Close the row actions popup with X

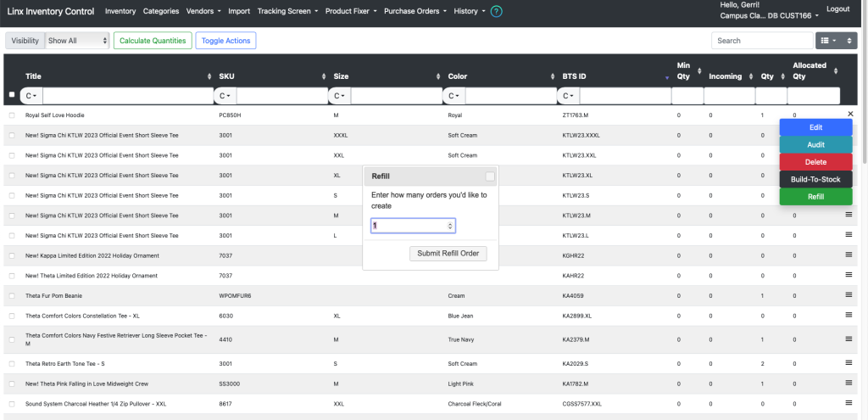click(x=850, y=114)
